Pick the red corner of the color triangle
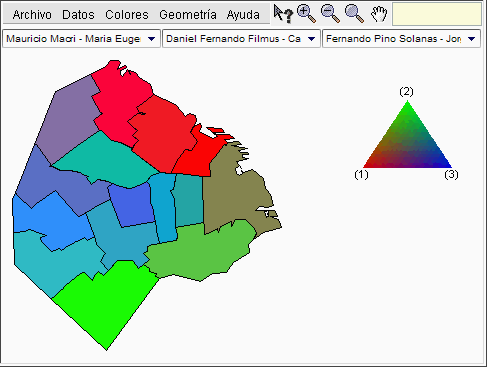The image size is (487, 367). click(x=367, y=164)
